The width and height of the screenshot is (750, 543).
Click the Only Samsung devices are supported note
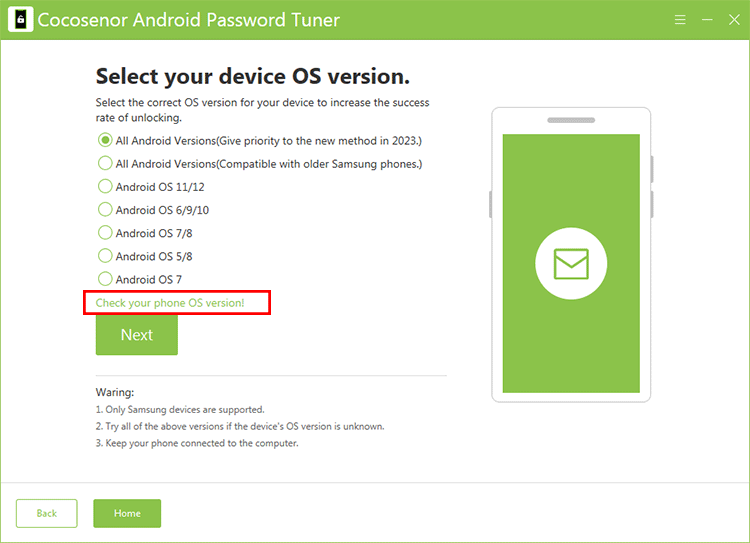coord(180,409)
